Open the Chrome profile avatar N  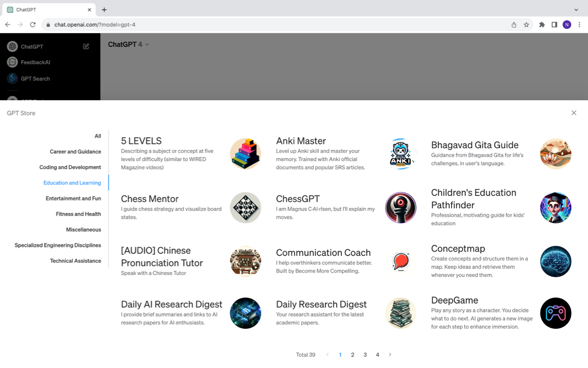pyautogui.click(x=567, y=25)
